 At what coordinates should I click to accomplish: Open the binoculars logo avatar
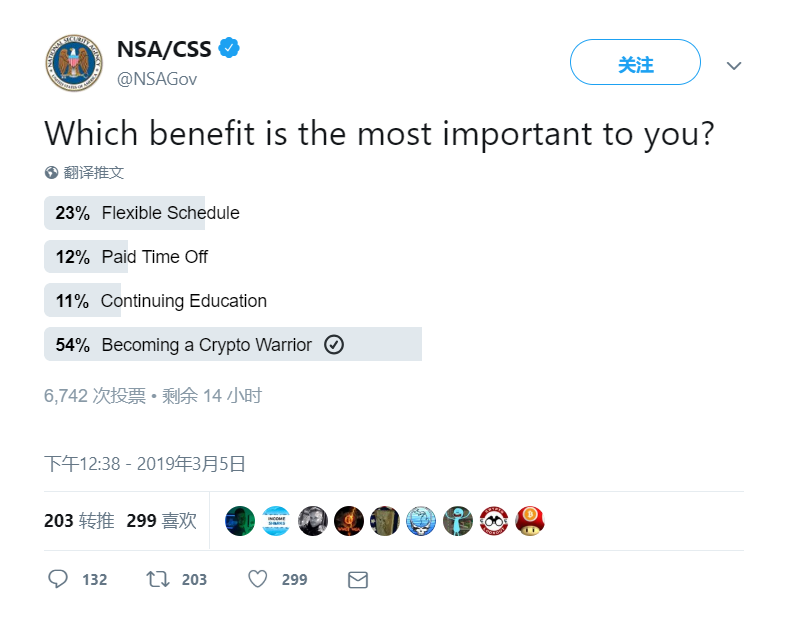pyautogui.click(x=494, y=521)
